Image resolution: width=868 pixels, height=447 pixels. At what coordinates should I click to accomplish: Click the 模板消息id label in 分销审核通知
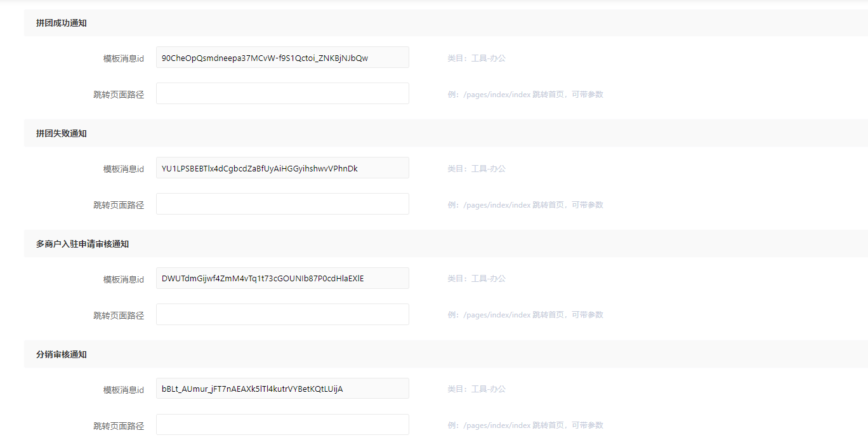(x=124, y=390)
